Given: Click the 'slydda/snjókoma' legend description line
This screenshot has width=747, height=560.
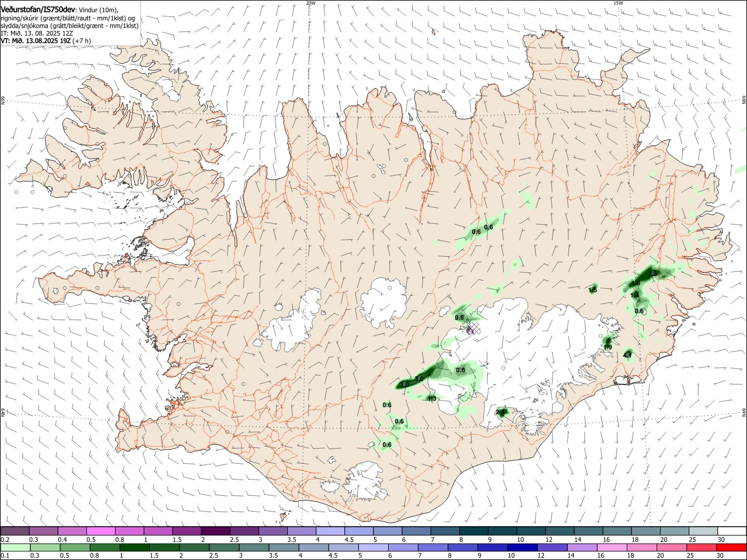Looking at the screenshot, I should point(69,26).
